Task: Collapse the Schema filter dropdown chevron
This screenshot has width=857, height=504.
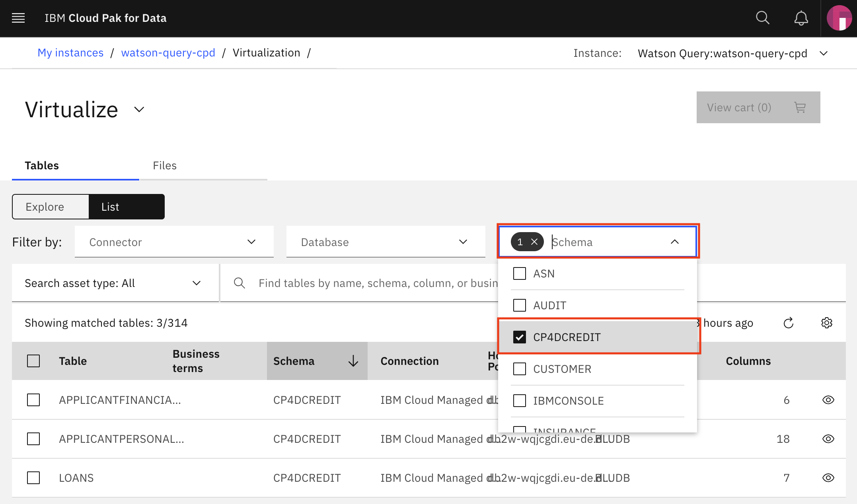Action: coord(675,242)
